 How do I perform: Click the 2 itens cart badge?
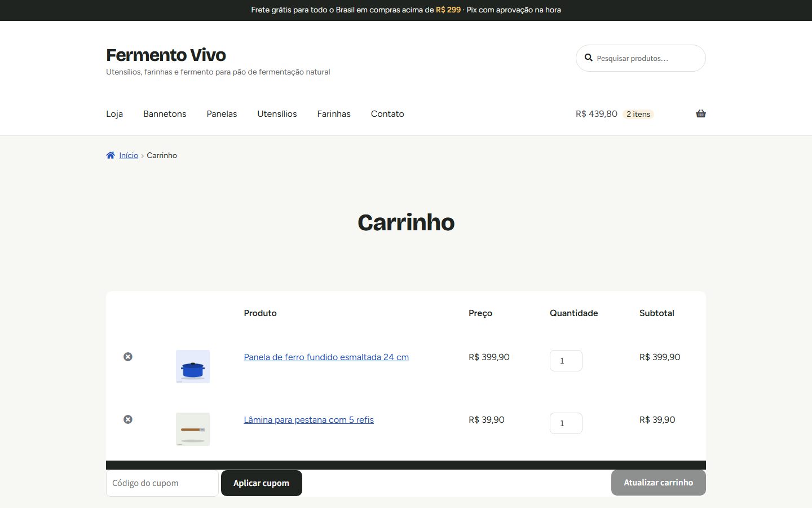pos(638,114)
